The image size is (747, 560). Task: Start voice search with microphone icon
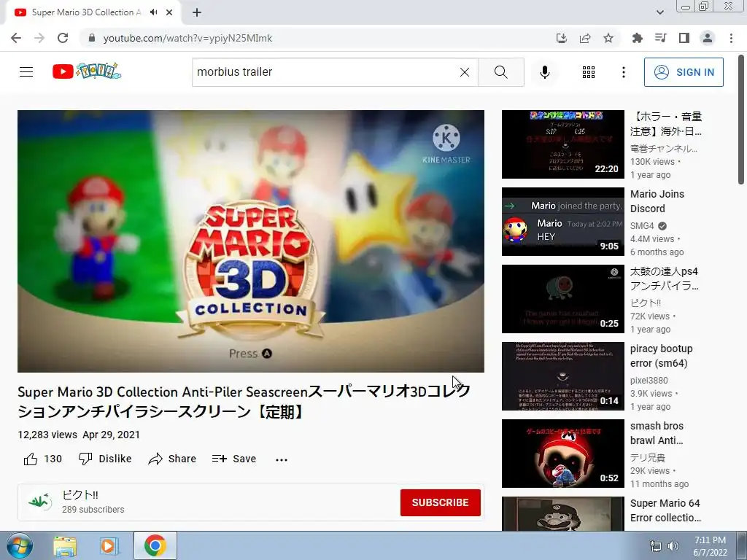click(x=544, y=72)
